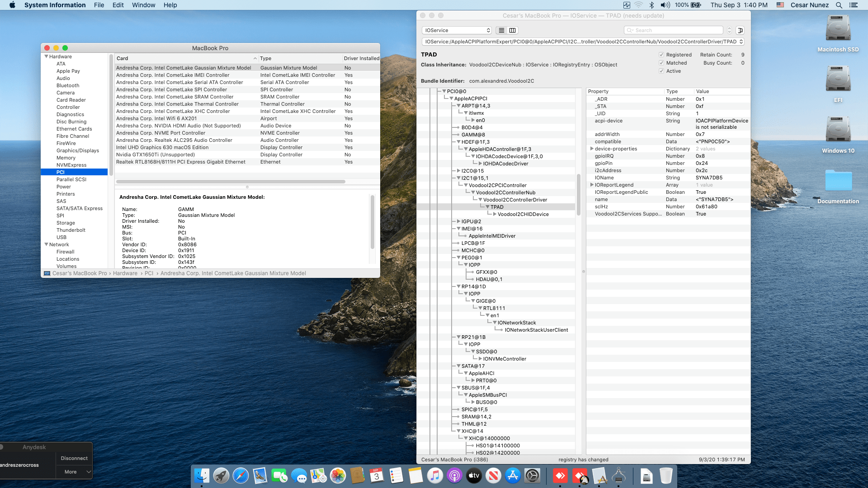Open Spotlight search in menu bar
868x488 pixels.
click(x=839, y=5)
